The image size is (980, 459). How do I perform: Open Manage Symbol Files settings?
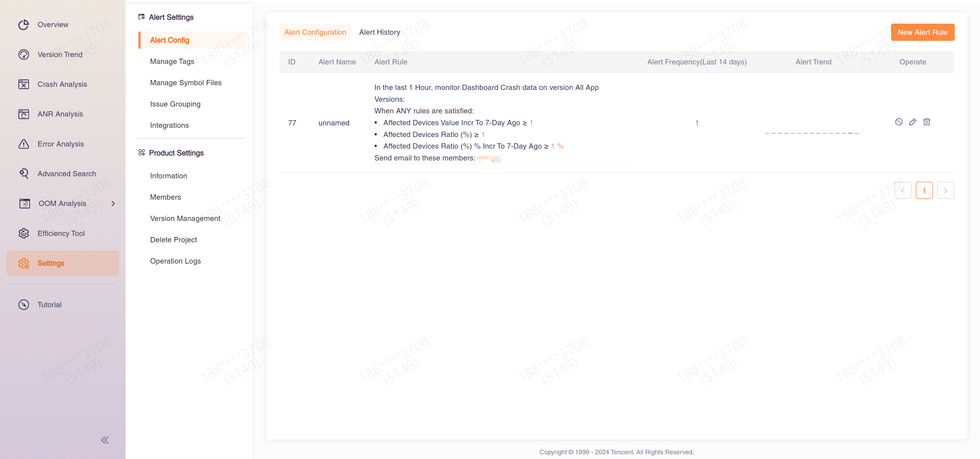click(186, 83)
